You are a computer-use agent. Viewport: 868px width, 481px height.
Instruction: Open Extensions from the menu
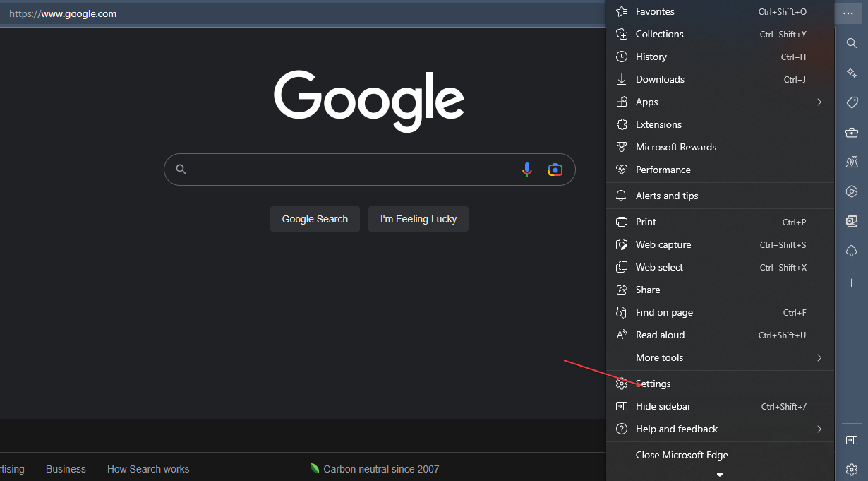(720, 124)
